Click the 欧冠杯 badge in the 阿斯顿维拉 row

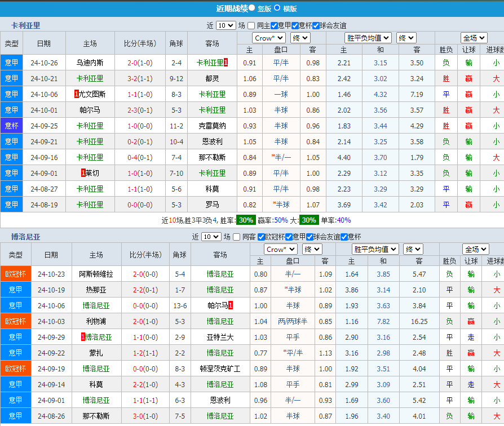click(x=16, y=274)
